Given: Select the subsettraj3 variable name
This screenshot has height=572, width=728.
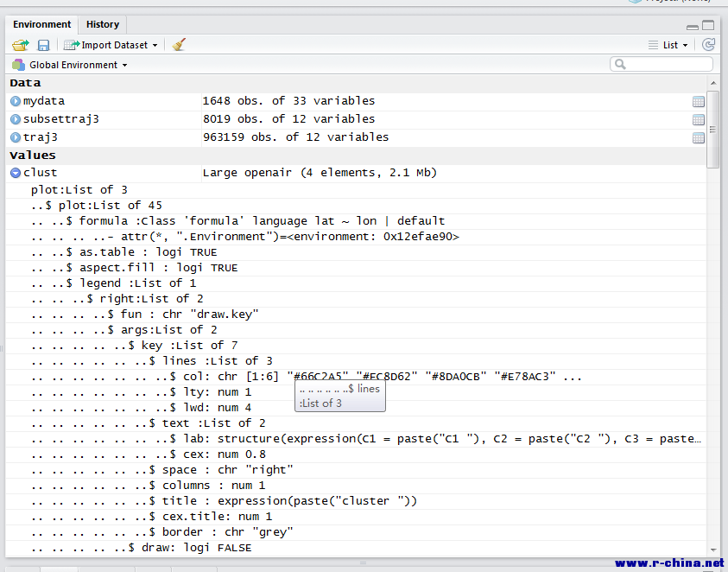Looking at the screenshot, I should click(61, 119).
